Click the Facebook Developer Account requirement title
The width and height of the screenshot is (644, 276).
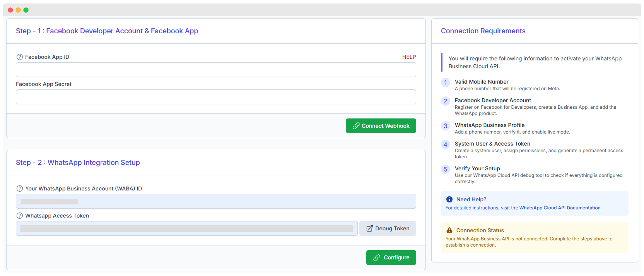tap(493, 100)
